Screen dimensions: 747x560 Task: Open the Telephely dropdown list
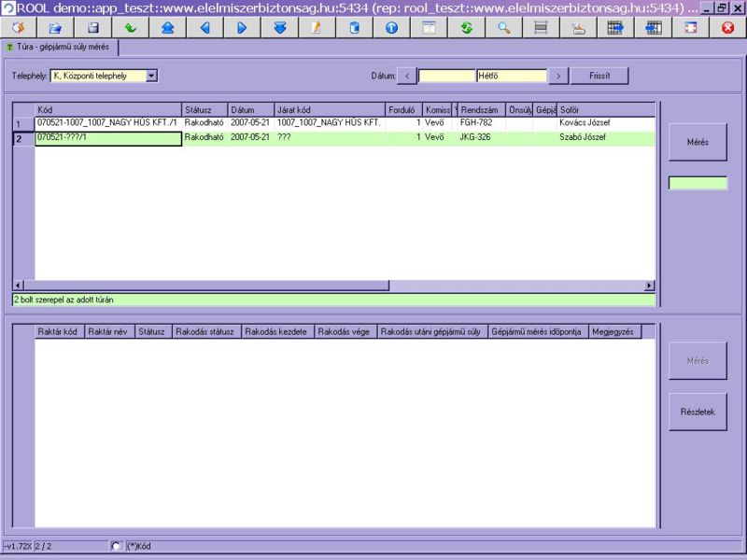tap(152, 76)
